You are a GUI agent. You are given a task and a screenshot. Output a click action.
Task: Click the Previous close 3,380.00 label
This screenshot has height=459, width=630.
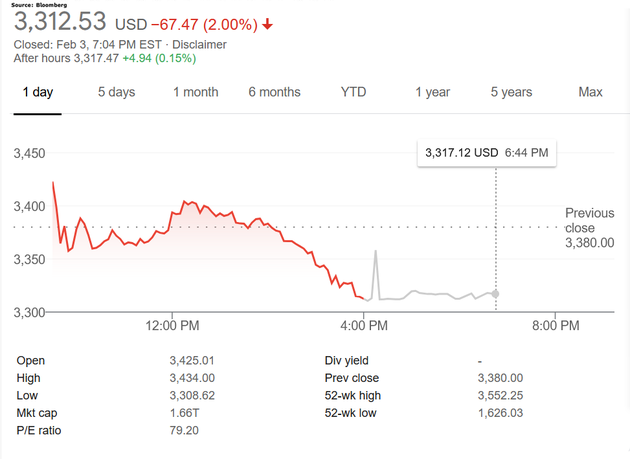589,228
